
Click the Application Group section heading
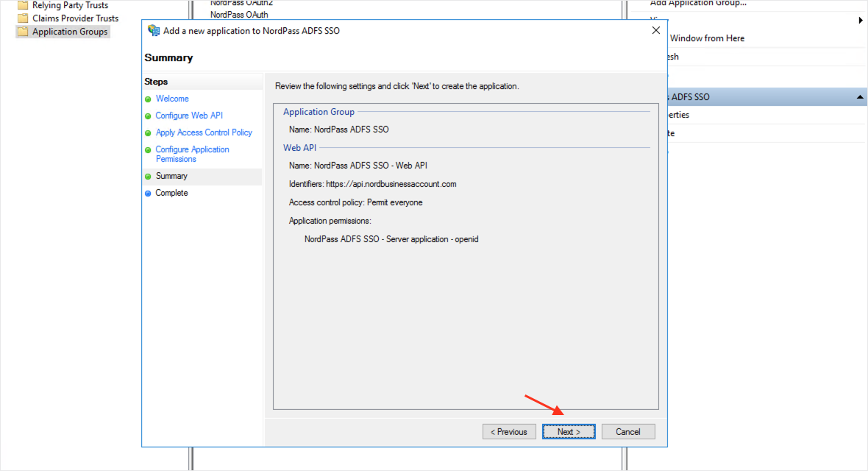click(319, 112)
